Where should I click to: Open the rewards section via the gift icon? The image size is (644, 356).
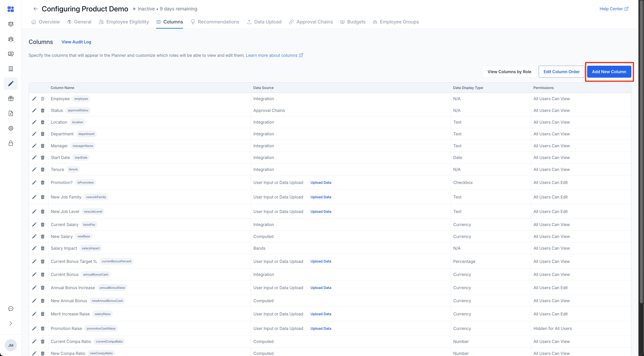10,98
